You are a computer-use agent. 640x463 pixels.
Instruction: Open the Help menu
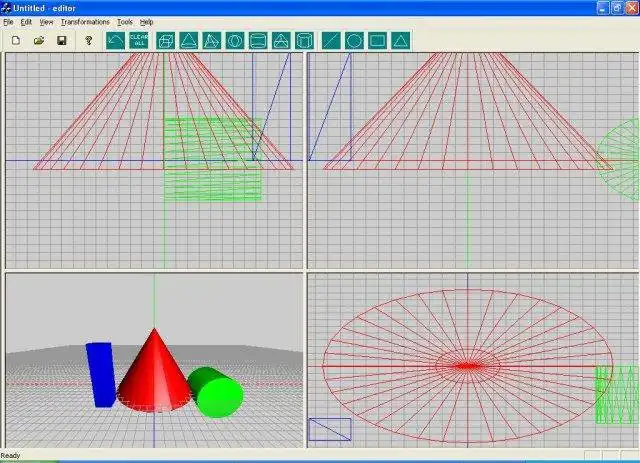[x=146, y=22]
